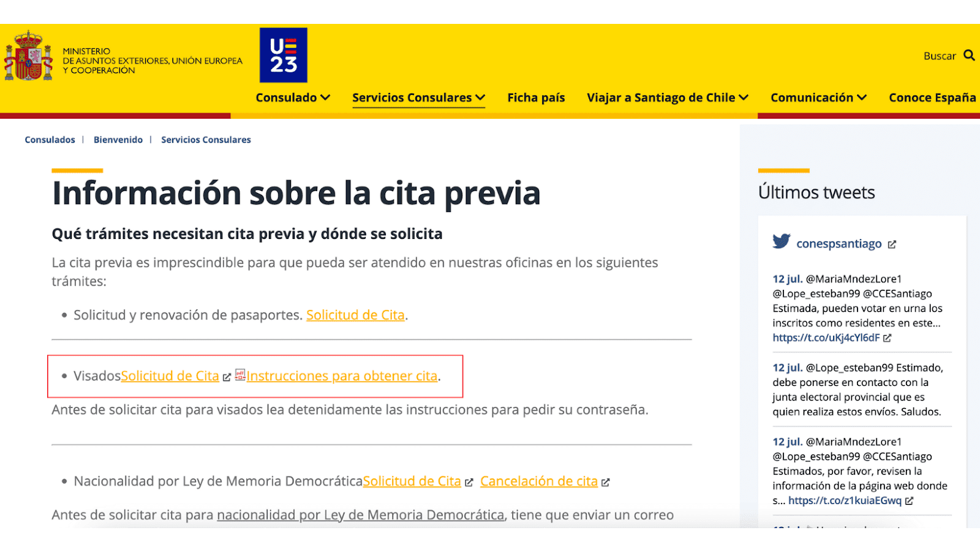This screenshot has height=552, width=980.
Task: Open the Servicios Consulares dropdown
Action: tap(418, 98)
